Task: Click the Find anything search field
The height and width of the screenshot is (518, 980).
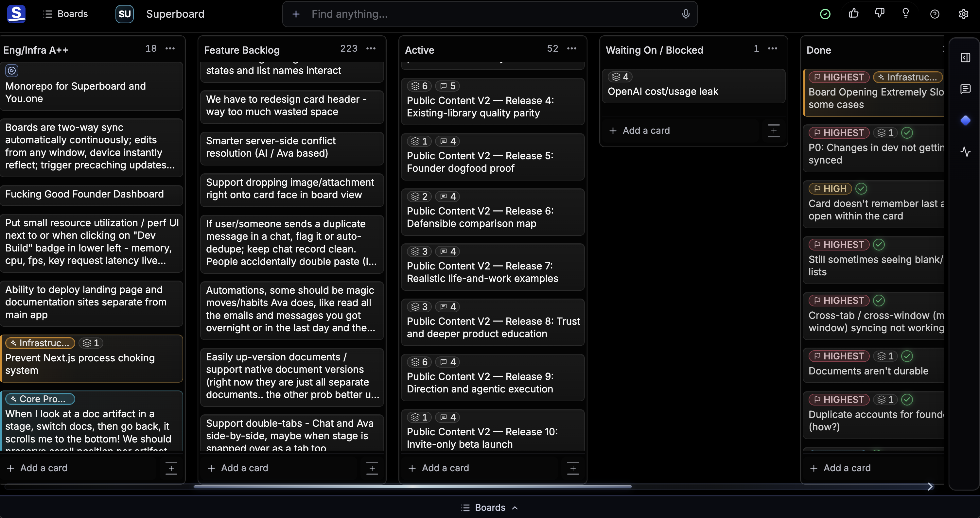Action: 490,14
